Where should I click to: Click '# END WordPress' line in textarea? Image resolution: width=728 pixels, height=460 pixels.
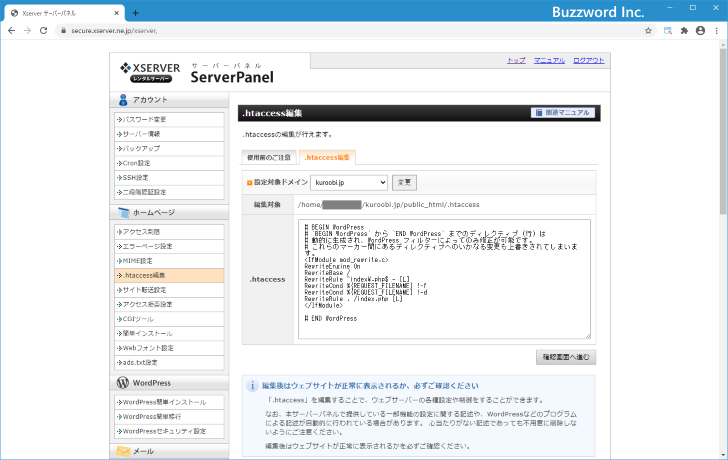coord(331,318)
